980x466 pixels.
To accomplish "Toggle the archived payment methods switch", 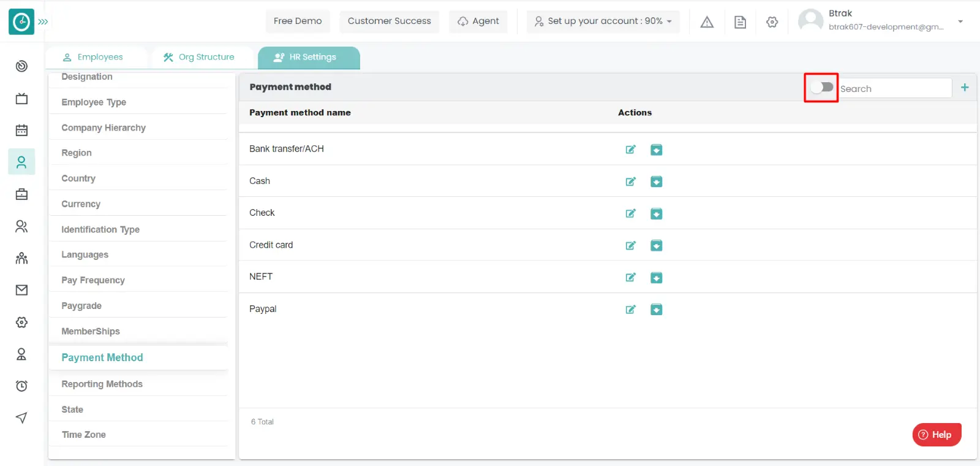I will click(821, 87).
